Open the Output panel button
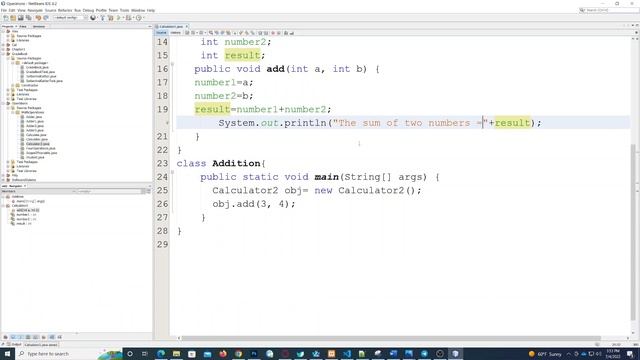The width and height of the screenshot is (640, 360). tap(14, 345)
